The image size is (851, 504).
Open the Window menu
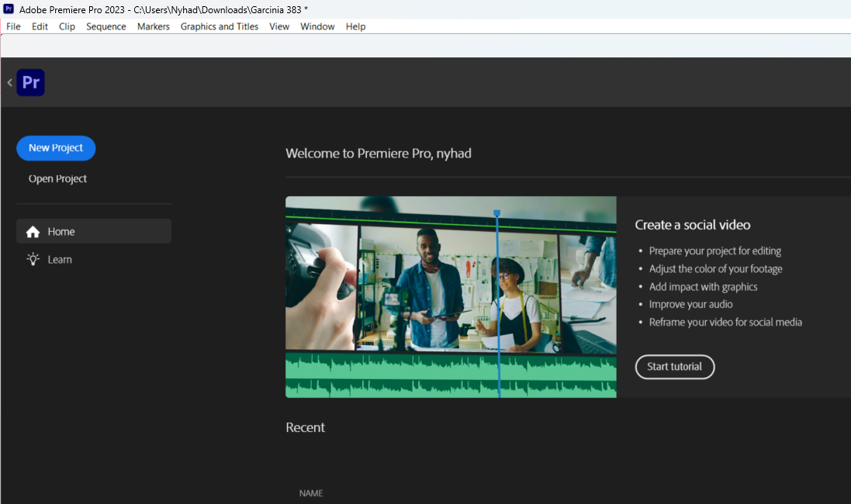click(317, 26)
